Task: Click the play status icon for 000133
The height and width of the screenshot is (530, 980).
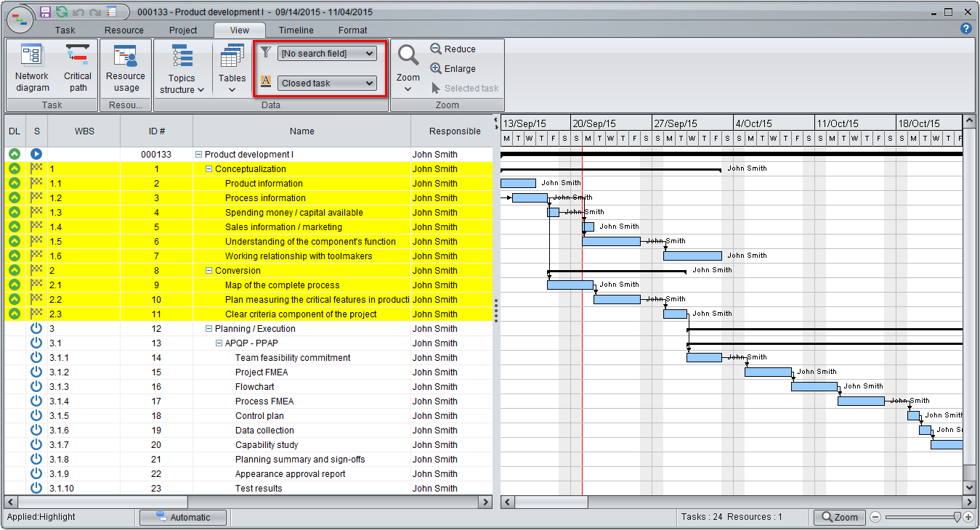Action: click(x=36, y=154)
